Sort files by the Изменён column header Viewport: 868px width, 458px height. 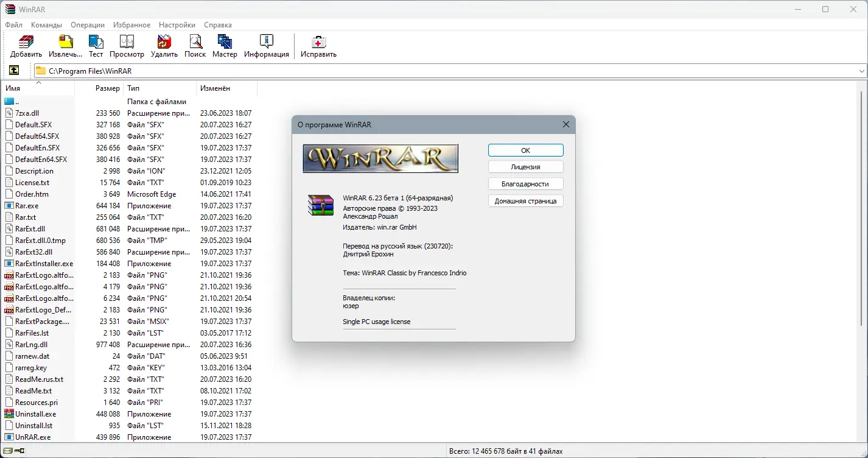[x=227, y=88]
